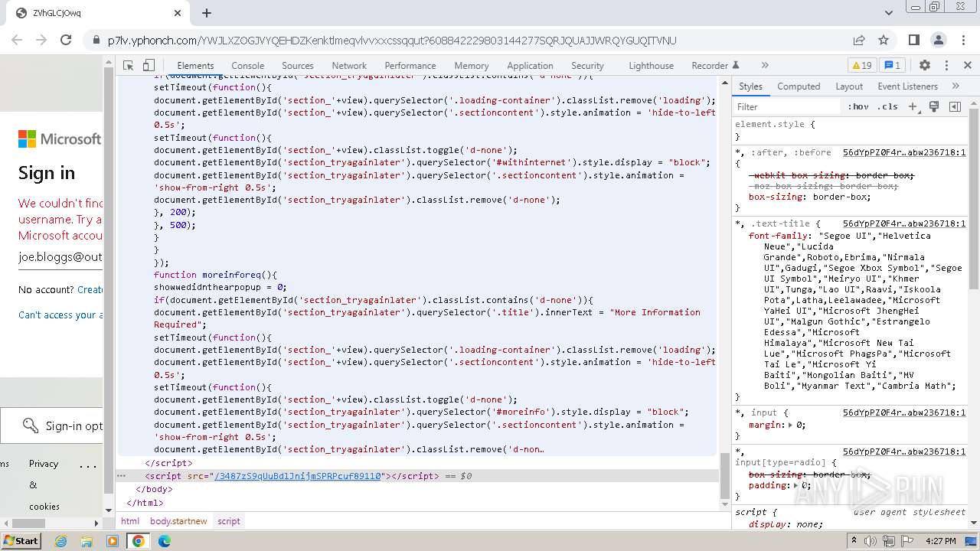Viewport: 980px width, 551px height.
Task: Click the page horizontal scrollbar right arrow
Action: (96, 523)
